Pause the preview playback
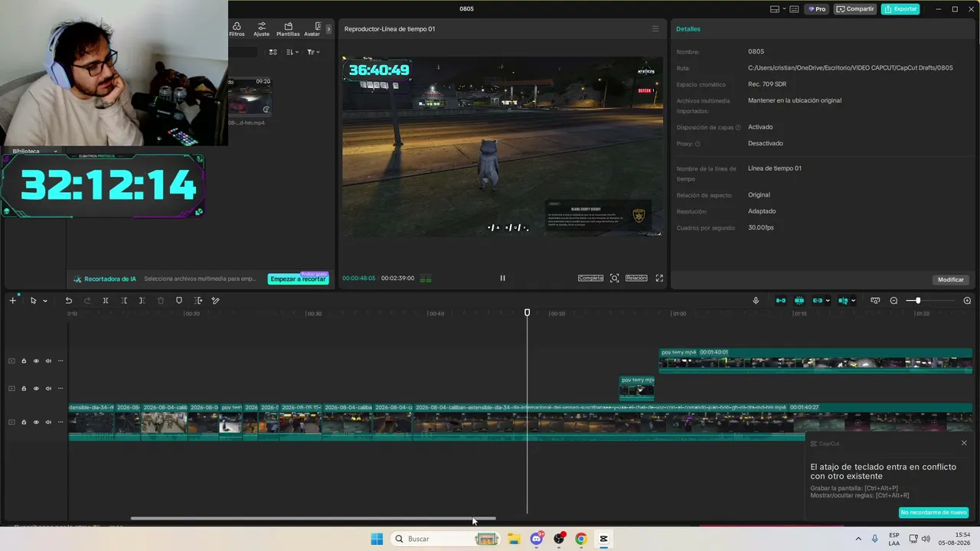980x551 pixels. (502, 278)
